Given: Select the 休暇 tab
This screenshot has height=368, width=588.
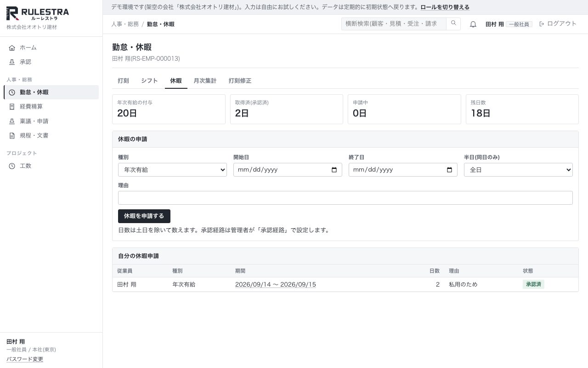Looking at the screenshot, I should [176, 81].
